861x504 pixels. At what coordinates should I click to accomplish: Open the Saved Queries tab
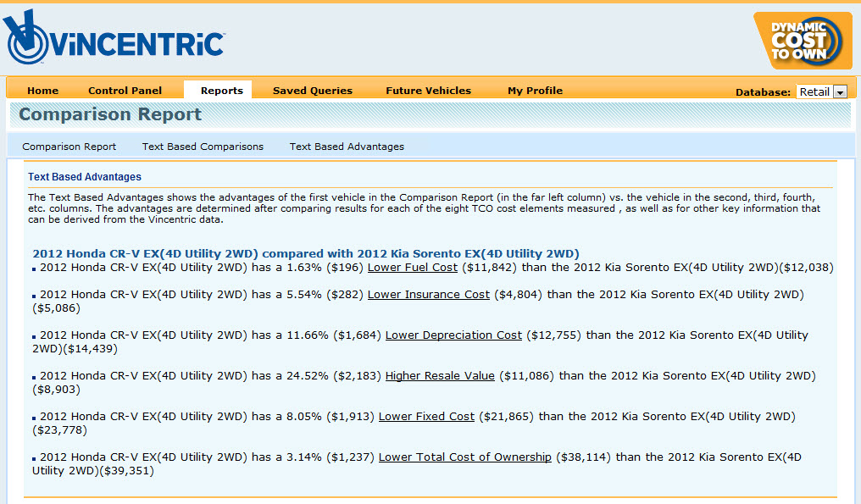pos(313,91)
